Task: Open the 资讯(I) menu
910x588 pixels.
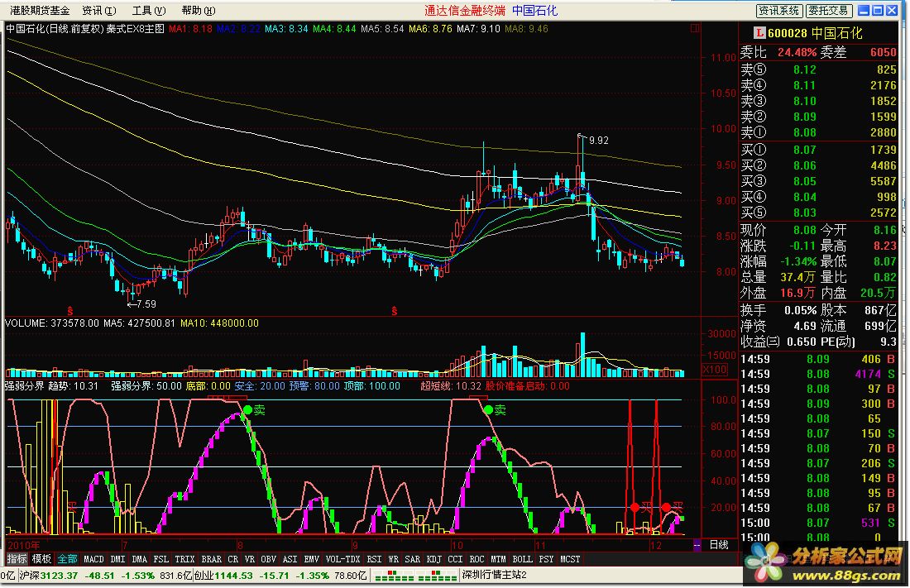Action: (x=98, y=11)
